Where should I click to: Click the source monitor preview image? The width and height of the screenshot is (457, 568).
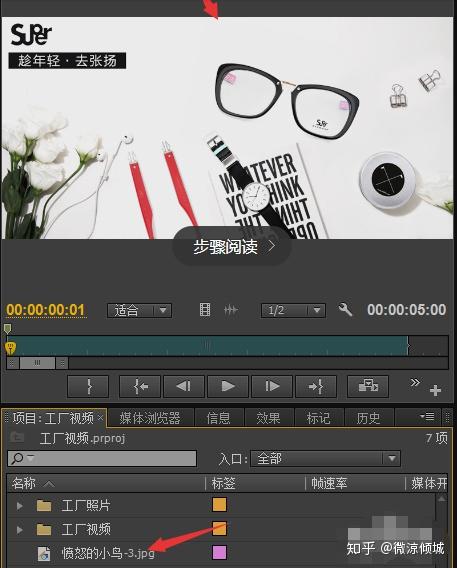pos(227,128)
